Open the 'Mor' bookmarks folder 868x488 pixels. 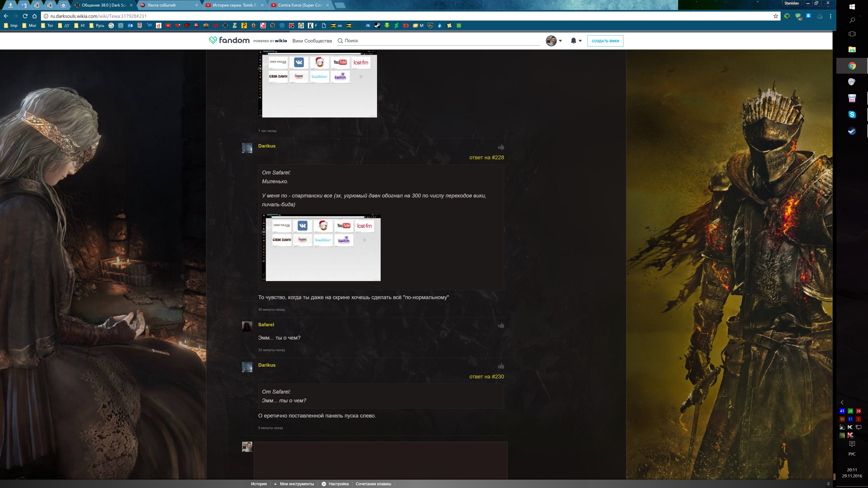click(29, 26)
